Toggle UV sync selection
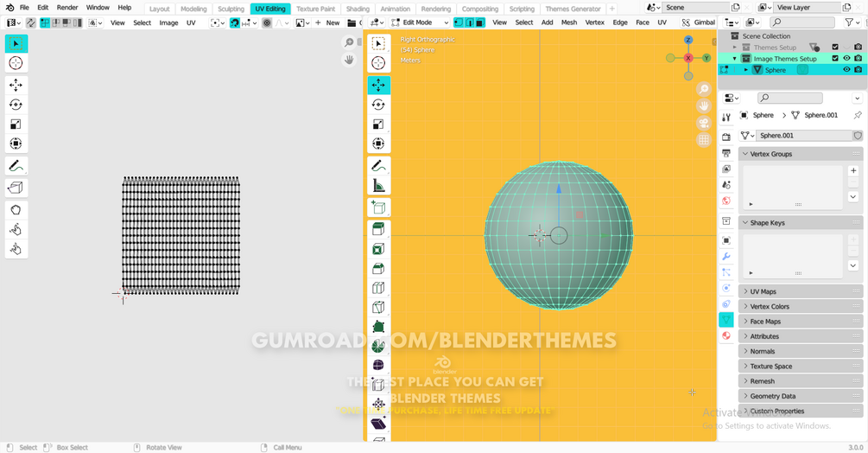Screen dimensions: 868x453 (x=30, y=22)
